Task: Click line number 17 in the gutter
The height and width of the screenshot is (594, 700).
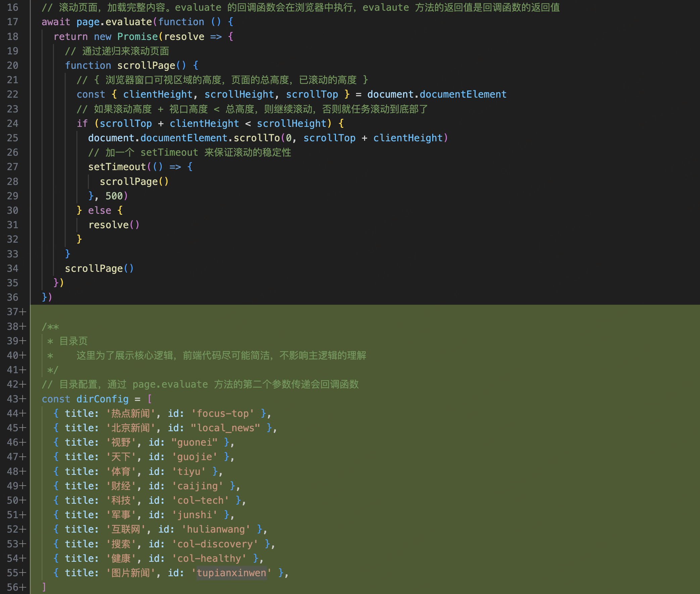Action: pos(12,22)
